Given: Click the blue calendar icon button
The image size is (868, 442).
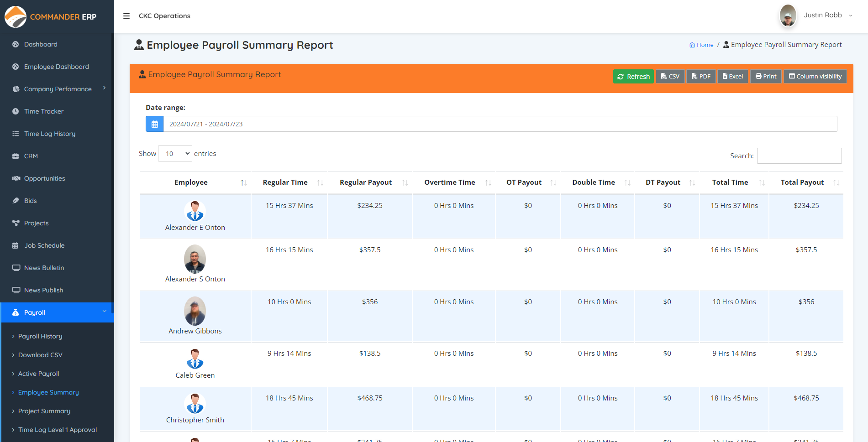Looking at the screenshot, I should pyautogui.click(x=155, y=124).
